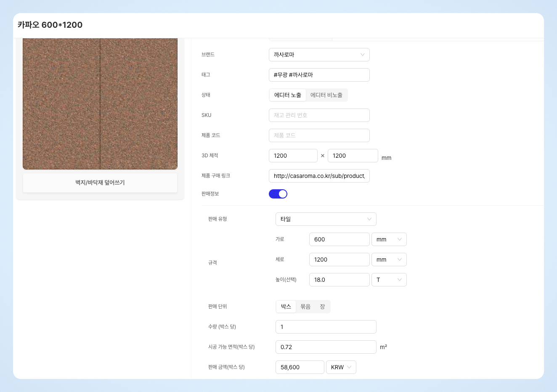Click the 판매정보 label text

click(210, 194)
